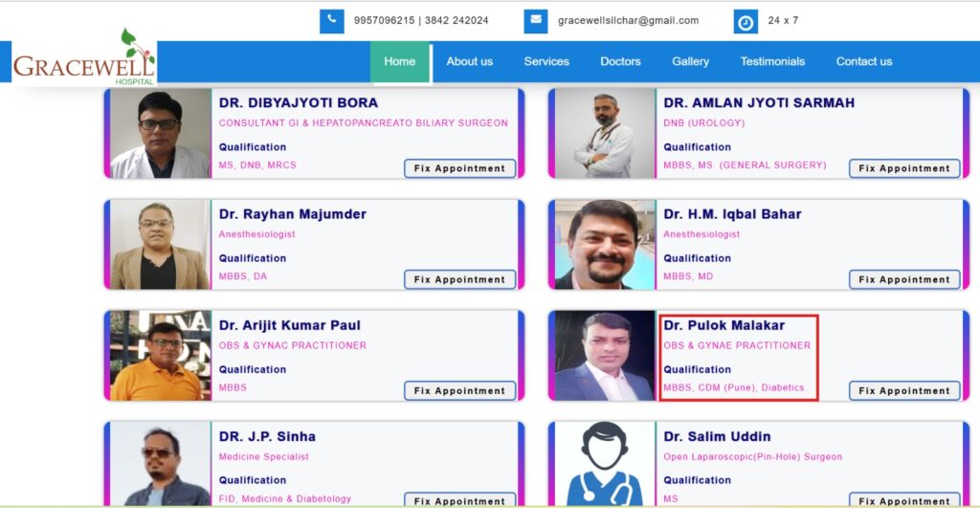This screenshot has height=508, width=980.
Task: Fix Appointment with Dr. Pulok Malakar
Action: 904,390
